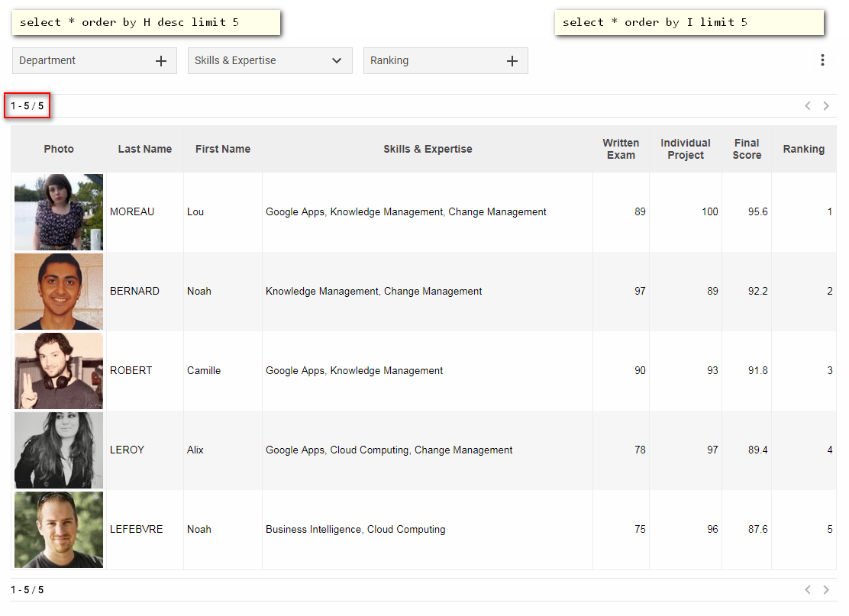849x616 pixels.
Task: Open Lou MOREAU's photo thumbnail
Action: pos(59,212)
